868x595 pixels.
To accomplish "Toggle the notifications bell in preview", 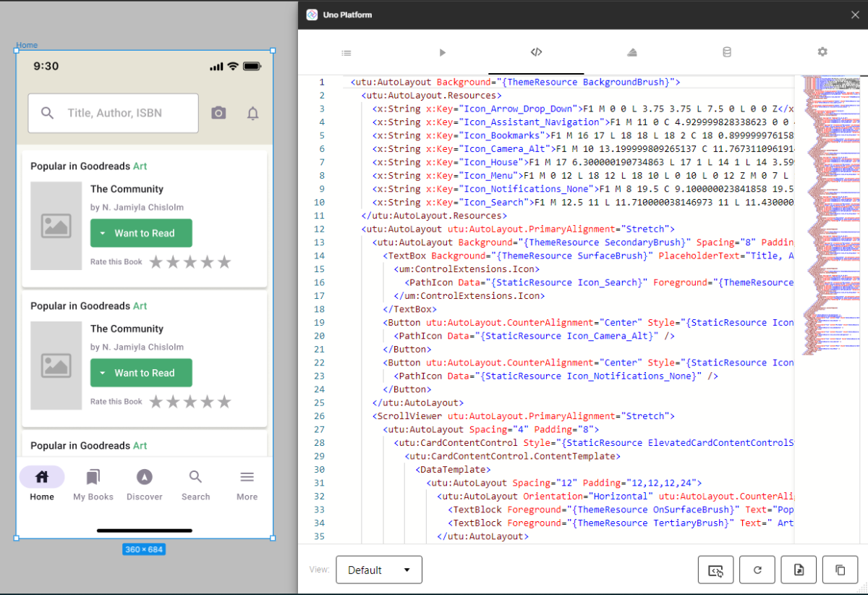I will (x=252, y=113).
